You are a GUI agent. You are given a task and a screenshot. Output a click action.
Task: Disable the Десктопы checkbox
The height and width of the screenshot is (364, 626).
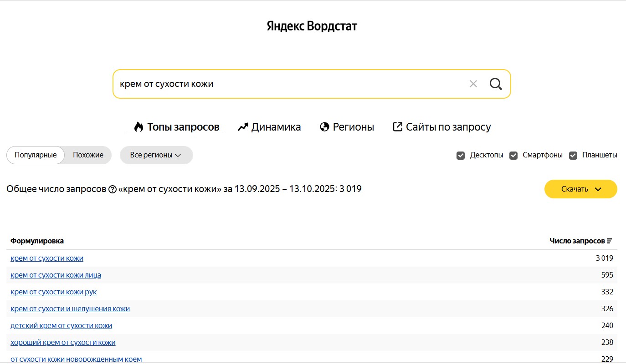pyautogui.click(x=461, y=155)
